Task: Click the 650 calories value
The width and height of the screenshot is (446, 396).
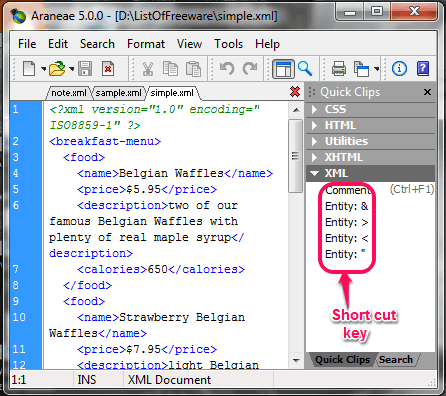Action: click(x=158, y=269)
